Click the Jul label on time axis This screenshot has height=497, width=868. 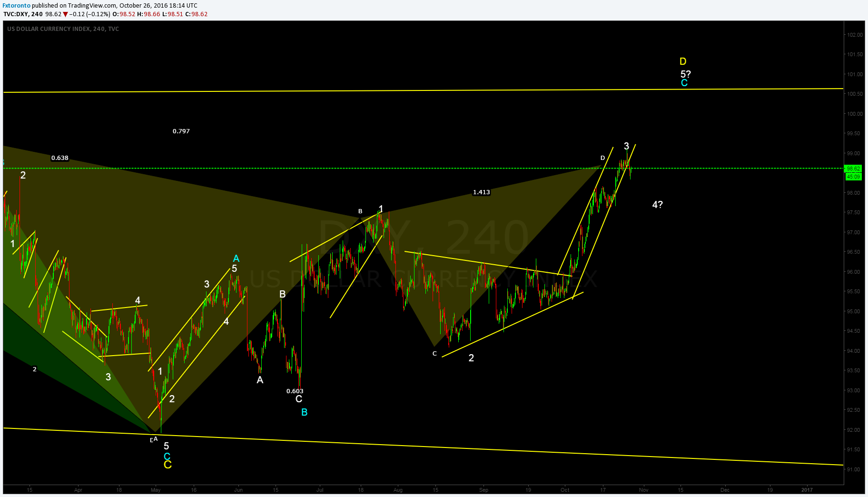point(320,490)
